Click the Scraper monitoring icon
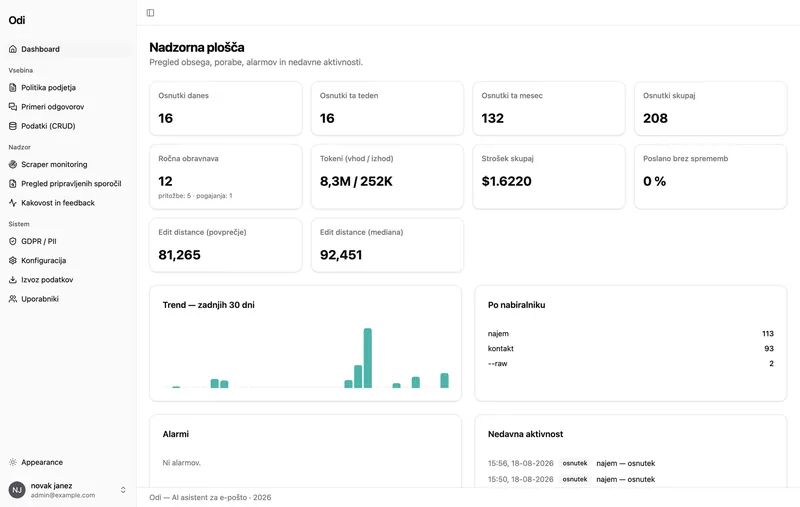 click(13, 164)
